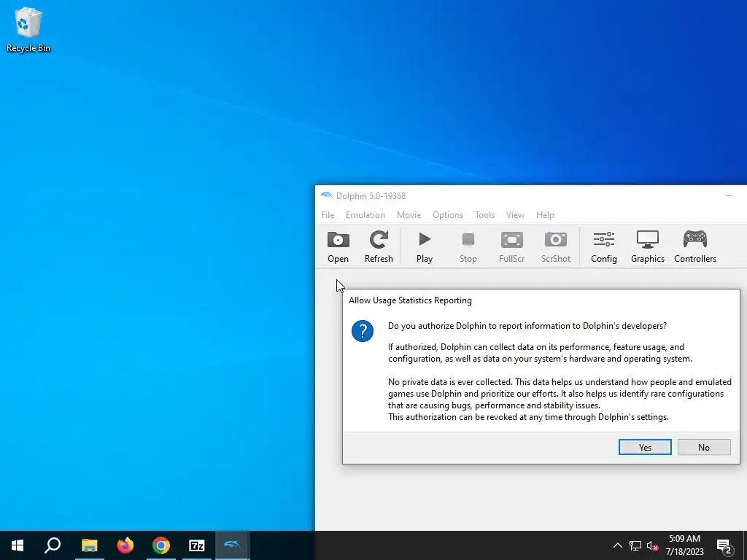
Task: Open the File menu
Action: coord(328,215)
